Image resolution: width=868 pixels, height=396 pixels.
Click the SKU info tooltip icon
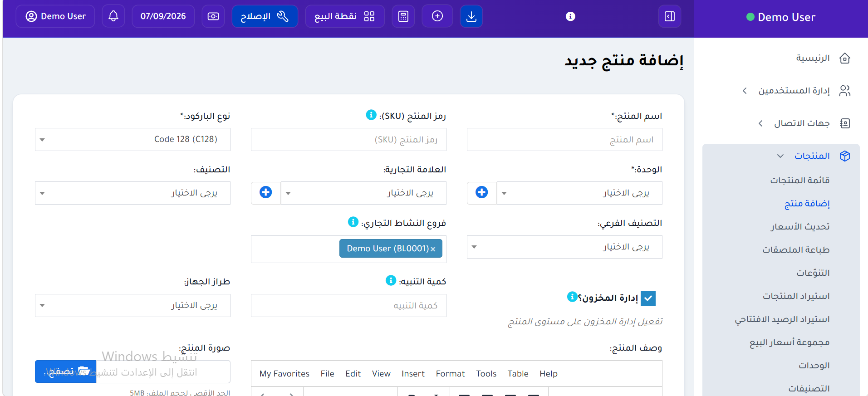coord(371,115)
